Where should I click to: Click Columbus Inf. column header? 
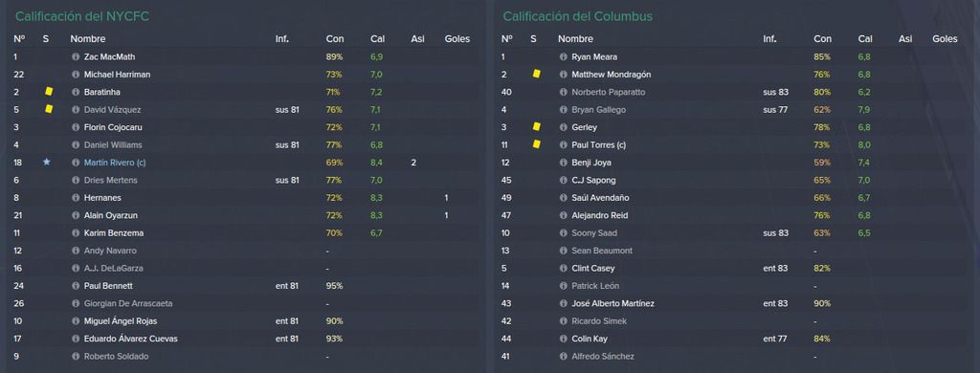[x=770, y=39]
